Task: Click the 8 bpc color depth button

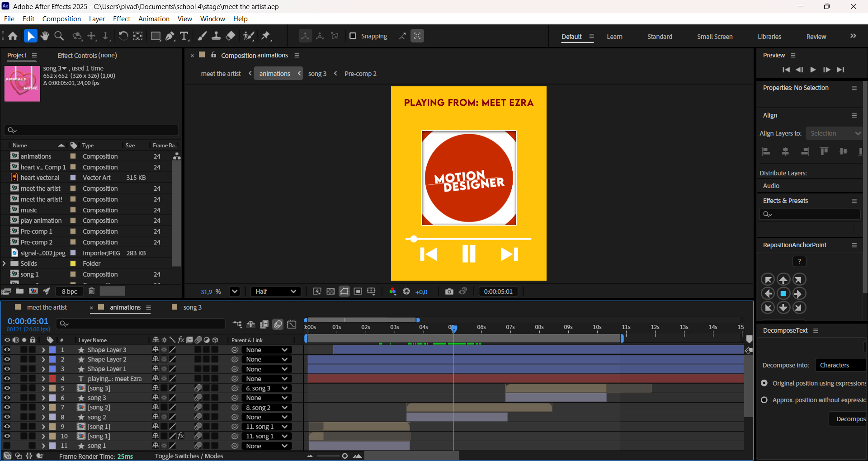Action: coord(69,292)
